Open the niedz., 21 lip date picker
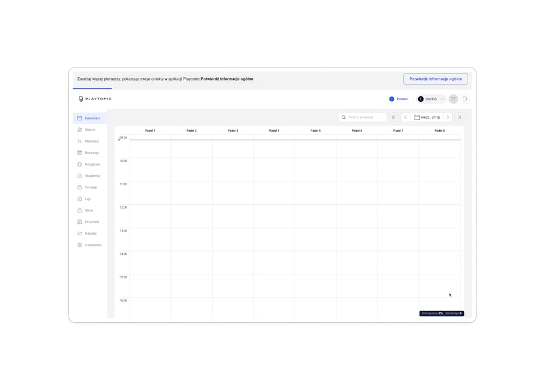This screenshot has width=545, height=392. click(x=426, y=117)
